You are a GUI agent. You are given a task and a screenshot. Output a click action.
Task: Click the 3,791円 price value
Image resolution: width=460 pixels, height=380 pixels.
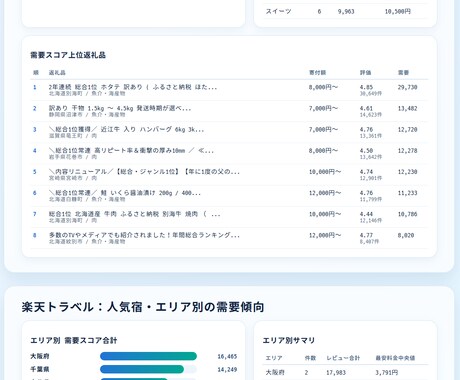point(387,373)
